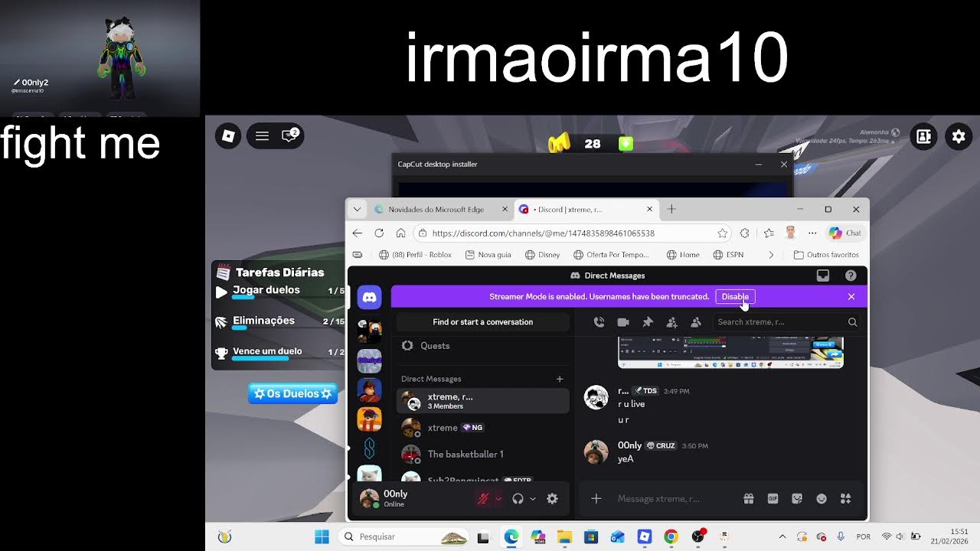Open the sticker picker
Screen dimensions: 980x551
(797, 498)
